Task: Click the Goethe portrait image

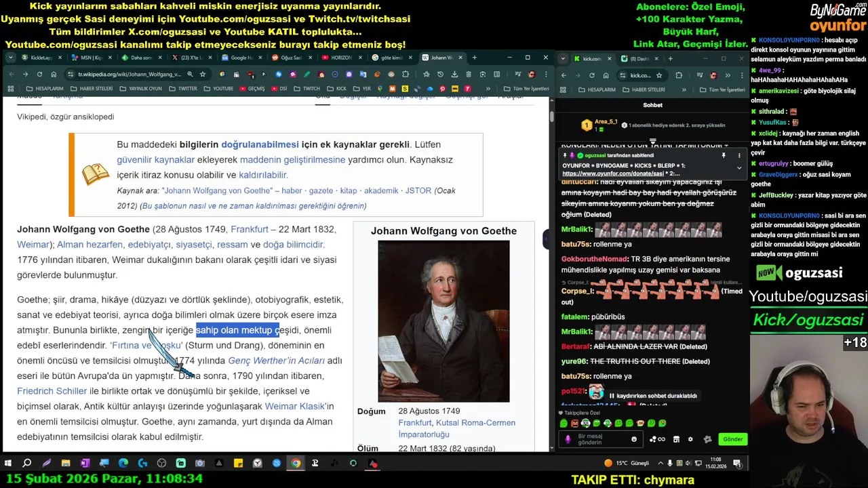Action: pos(443,321)
